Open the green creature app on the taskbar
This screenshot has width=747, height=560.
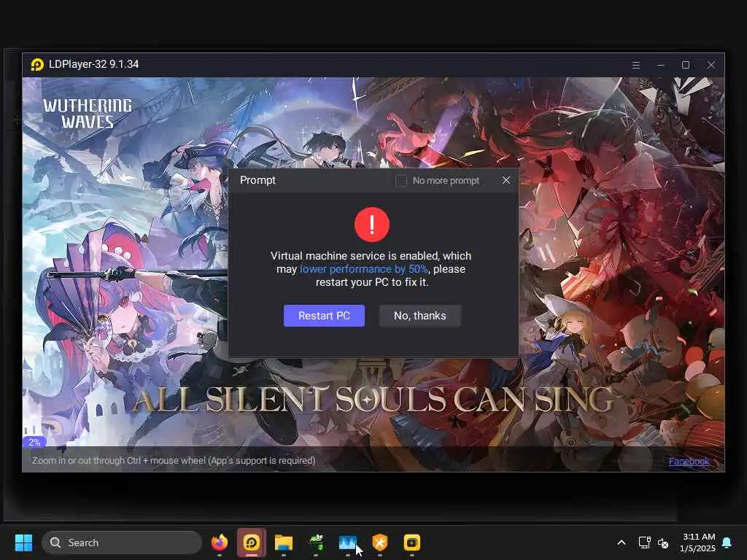[x=316, y=542]
